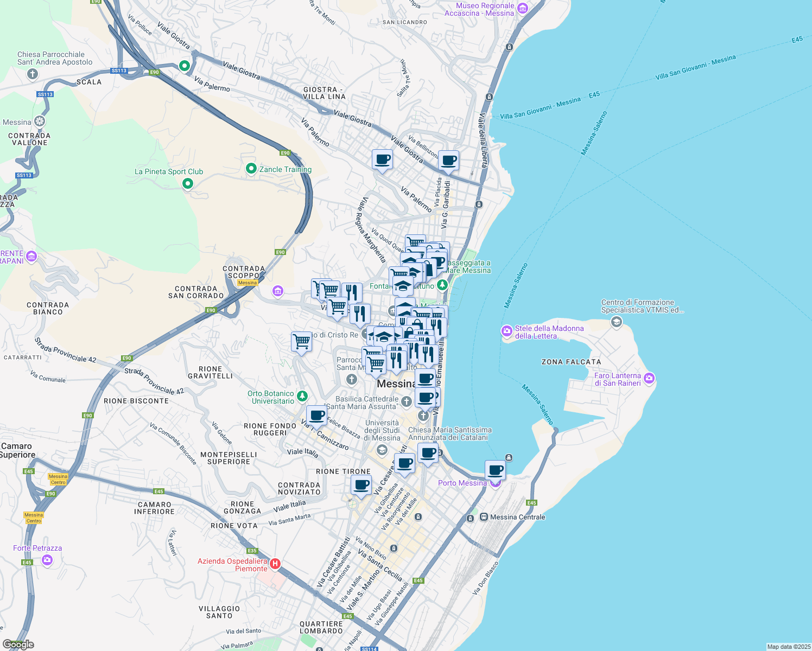Click the ferry icon below Museo Regionale
The height and width of the screenshot is (651, 812).
[509, 47]
